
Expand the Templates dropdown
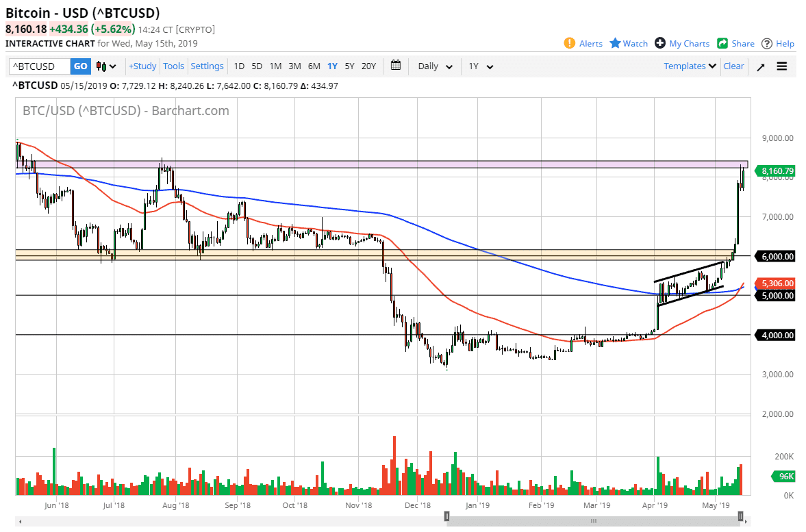click(690, 66)
